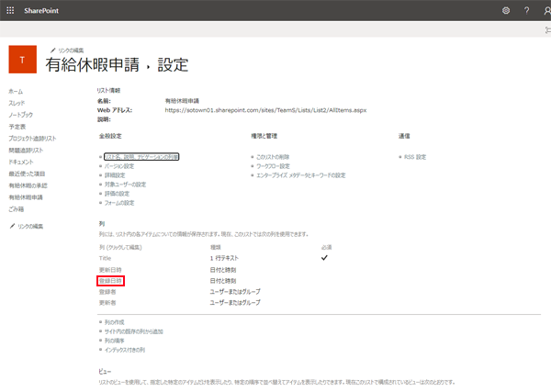Open 評価の設定 link

117,194
